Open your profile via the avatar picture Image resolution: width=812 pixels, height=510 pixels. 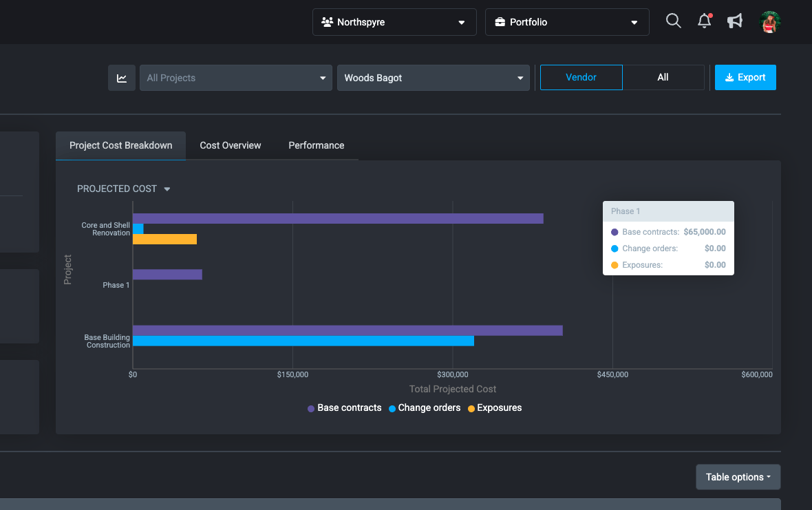click(x=769, y=21)
